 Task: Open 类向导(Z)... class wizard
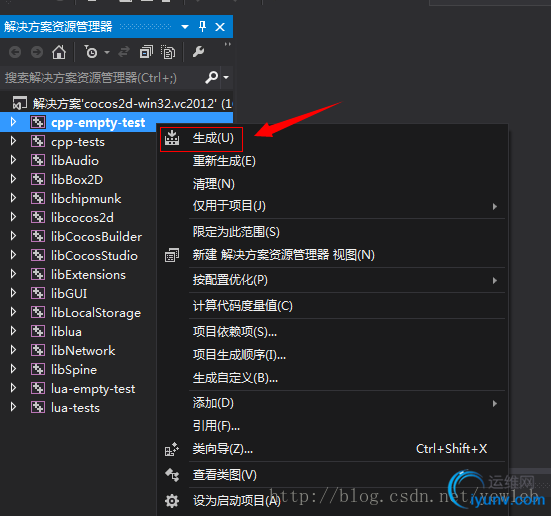point(332,449)
